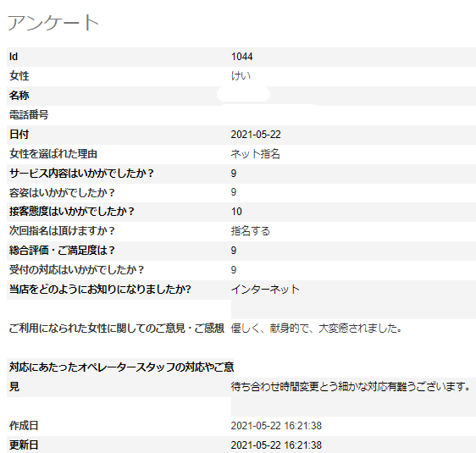
Task: Click the 受付の対応はいかがでしたか？ label
Action: (x=76, y=270)
